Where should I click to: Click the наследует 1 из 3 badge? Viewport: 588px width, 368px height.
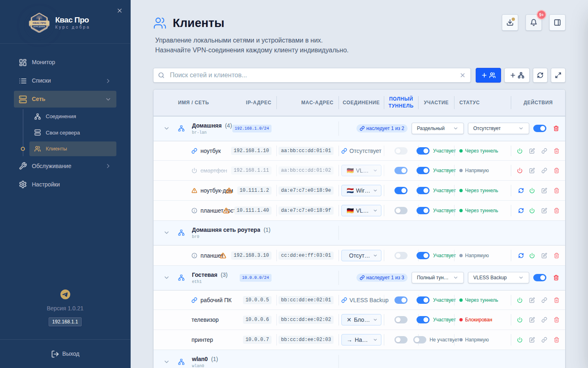pos(382,278)
